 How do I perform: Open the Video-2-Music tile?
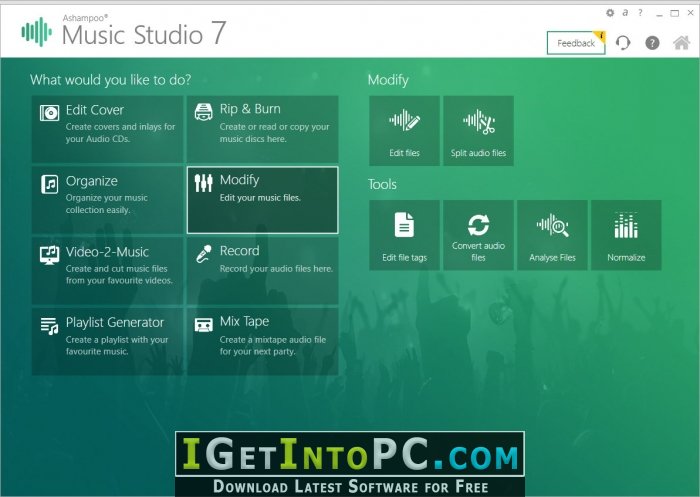click(x=107, y=271)
